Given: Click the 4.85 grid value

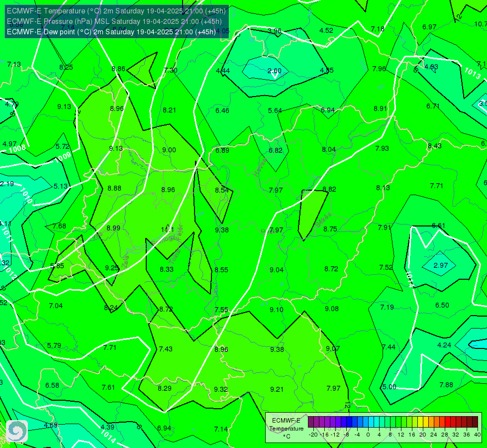Looking at the screenshot, I should pos(327,70).
